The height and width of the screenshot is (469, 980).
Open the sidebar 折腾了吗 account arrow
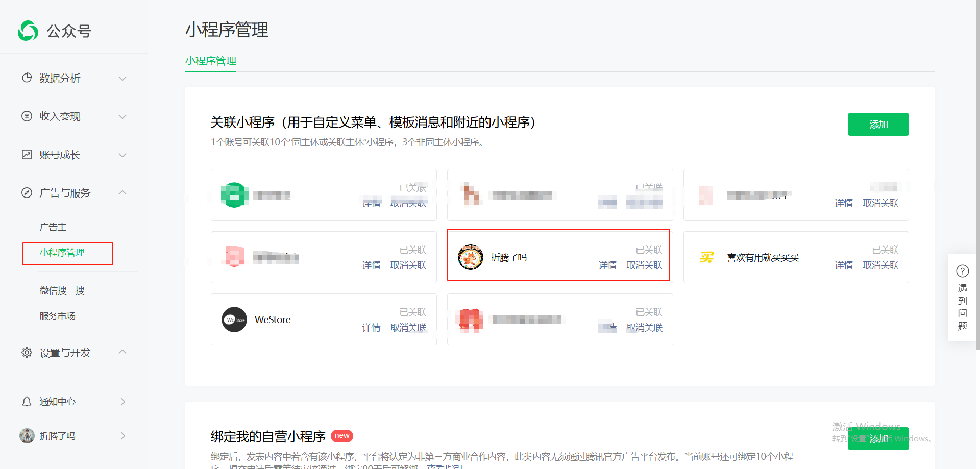[x=122, y=435]
